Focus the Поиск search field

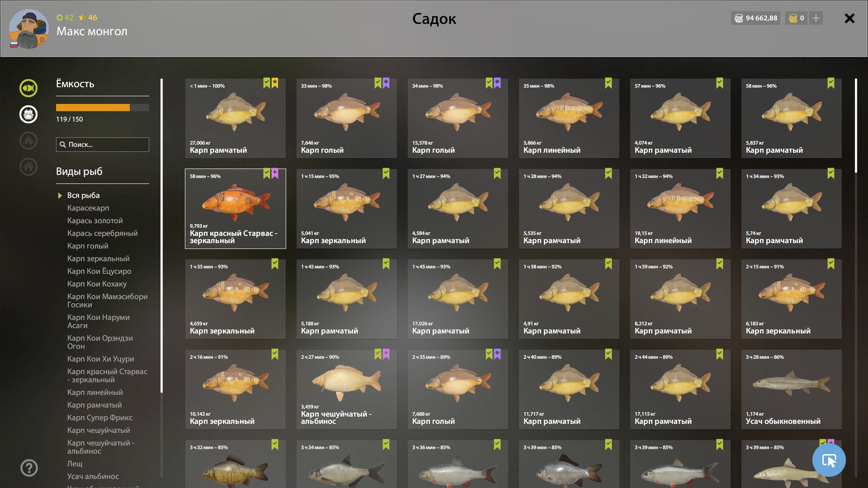pyautogui.click(x=103, y=145)
